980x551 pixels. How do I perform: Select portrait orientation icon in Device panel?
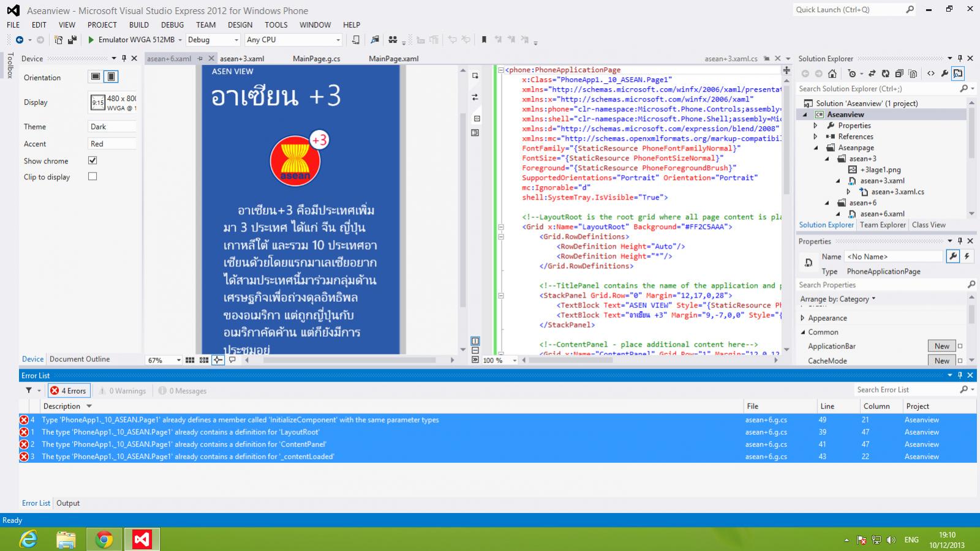click(111, 77)
